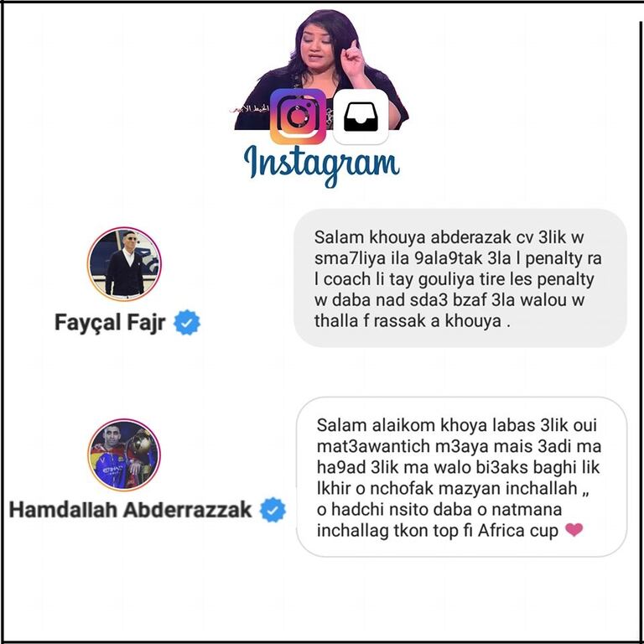Click the raised hand in the top photo

pos(353,59)
